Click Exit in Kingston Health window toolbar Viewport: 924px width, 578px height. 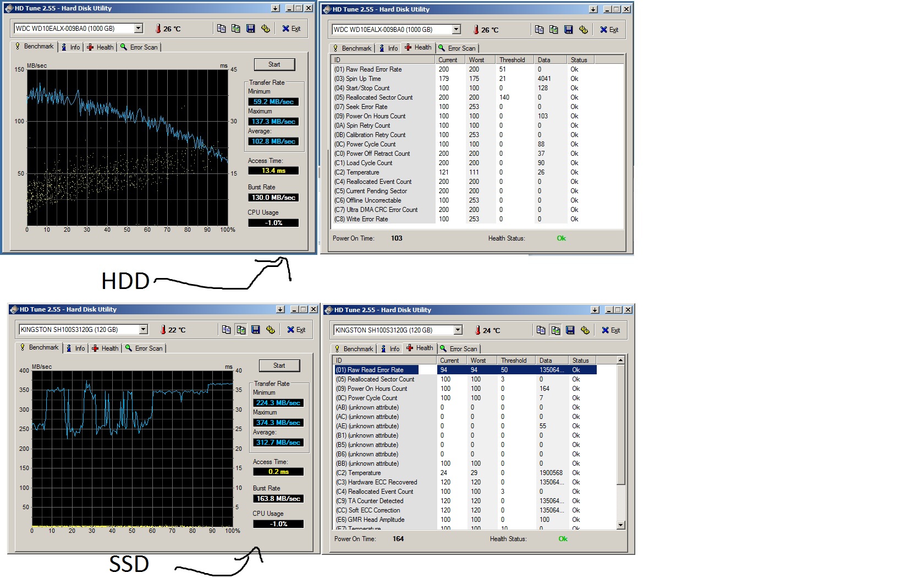pos(611,330)
